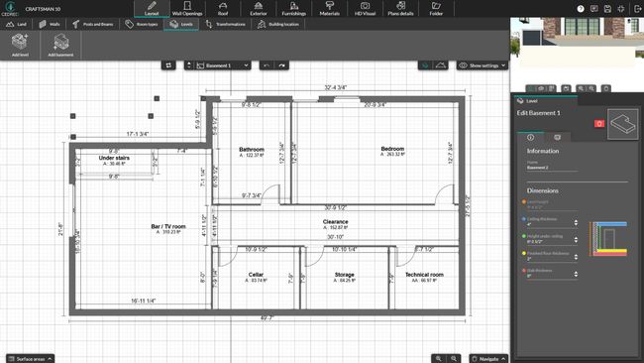Select the Technical room label
Viewport: 644px width, 363px height.
click(424, 275)
